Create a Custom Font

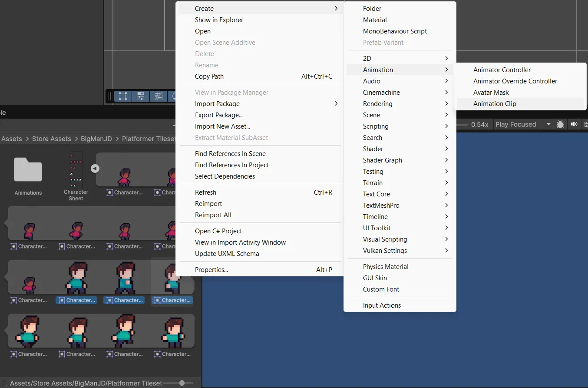[x=400, y=289]
